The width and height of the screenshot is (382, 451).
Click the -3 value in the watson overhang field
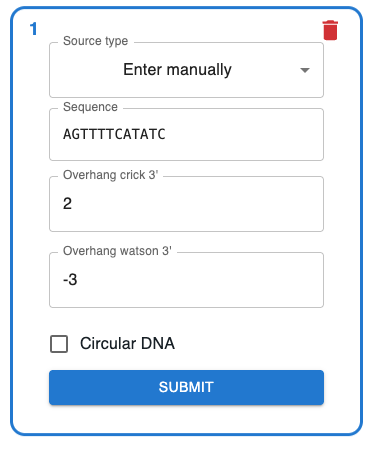click(70, 280)
